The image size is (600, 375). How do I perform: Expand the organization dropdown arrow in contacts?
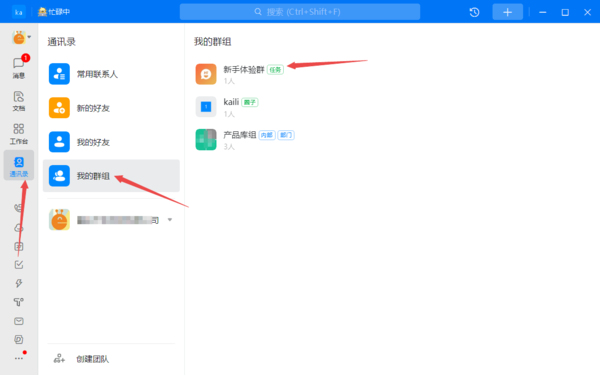[x=170, y=220]
